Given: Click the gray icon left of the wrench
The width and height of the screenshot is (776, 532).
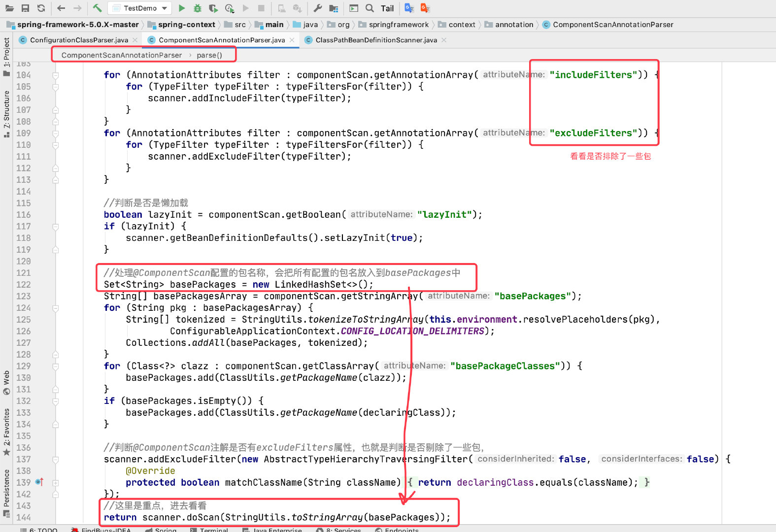Looking at the screenshot, I should [298, 8].
